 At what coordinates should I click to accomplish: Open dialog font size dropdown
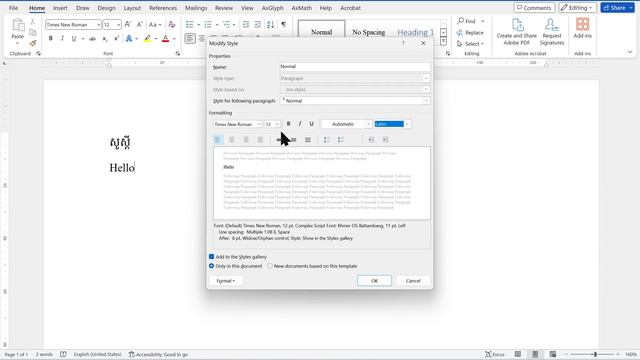click(x=277, y=124)
